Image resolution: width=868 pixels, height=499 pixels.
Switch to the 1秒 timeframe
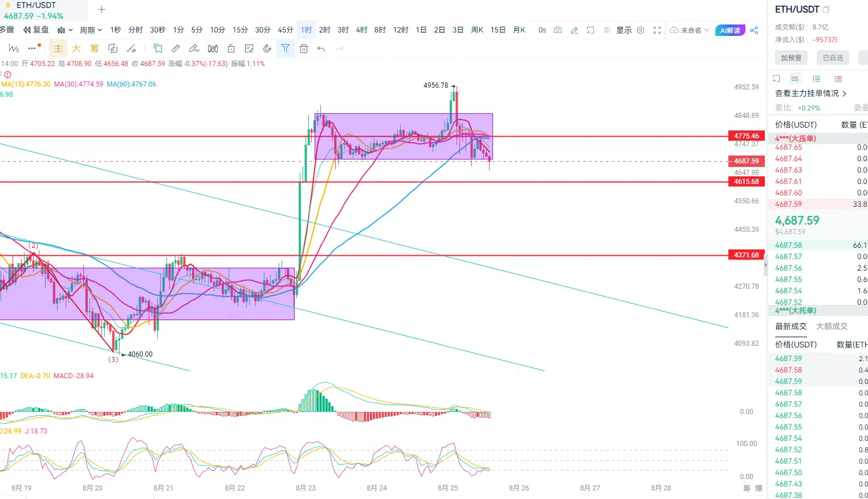116,30
